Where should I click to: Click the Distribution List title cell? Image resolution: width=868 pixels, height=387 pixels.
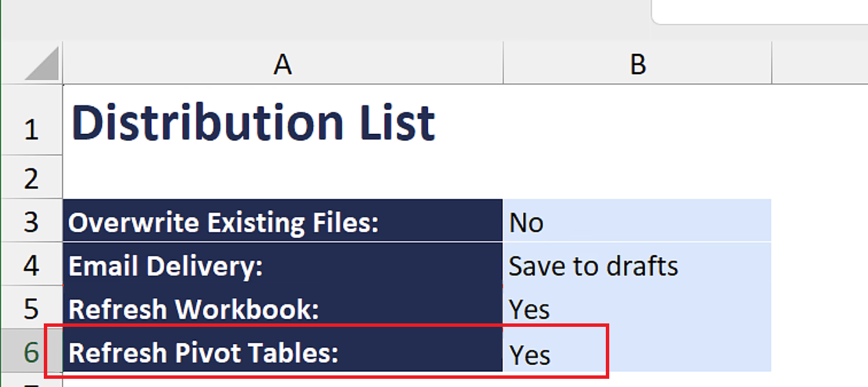pyautogui.click(x=282, y=120)
